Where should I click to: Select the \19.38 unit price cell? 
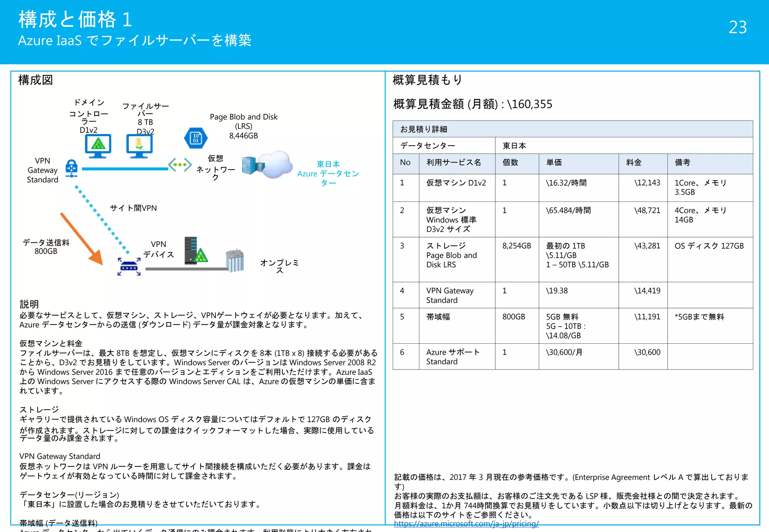tap(579, 295)
